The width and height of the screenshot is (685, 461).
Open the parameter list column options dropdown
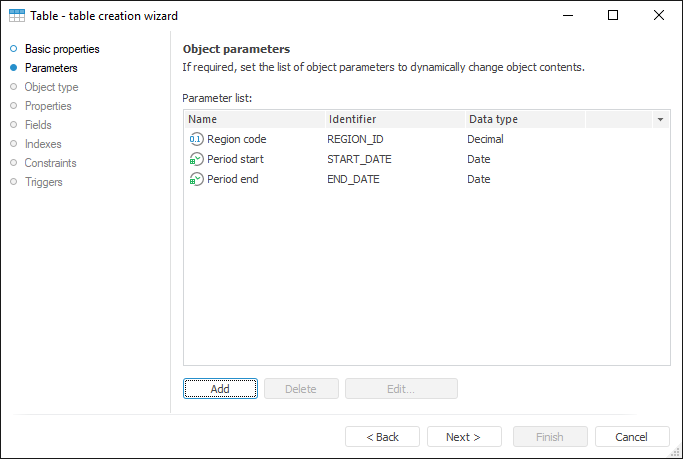(660, 119)
